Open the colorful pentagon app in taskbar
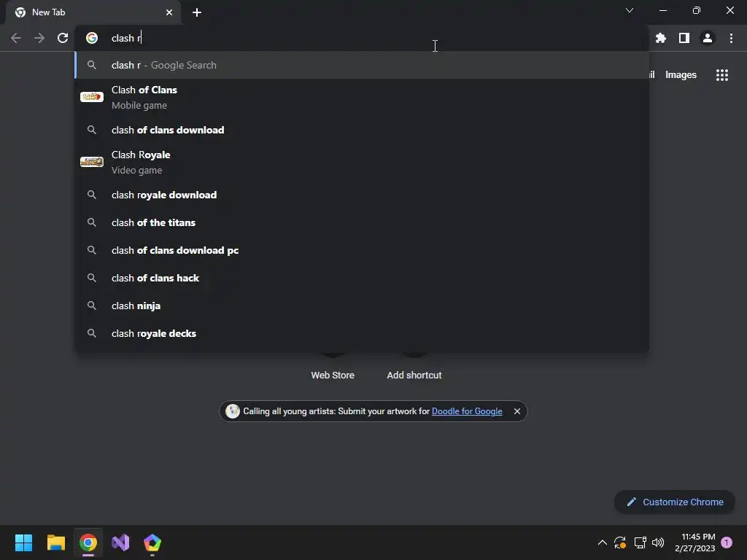The width and height of the screenshot is (747, 560). [152, 542]
